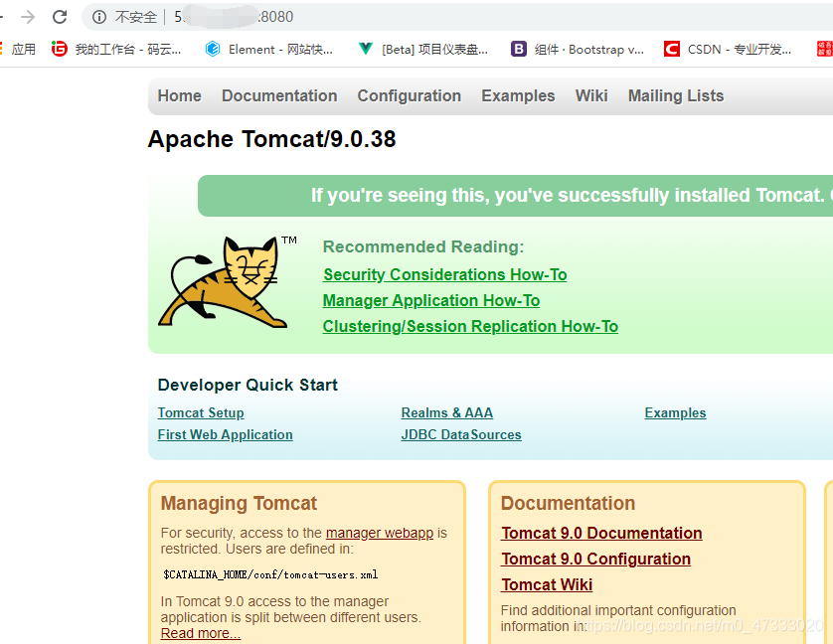Click the Managing Tomcat heading
The width and height of the screenshot is (833, 644).
pyautogui.click(x=239, y=503)
